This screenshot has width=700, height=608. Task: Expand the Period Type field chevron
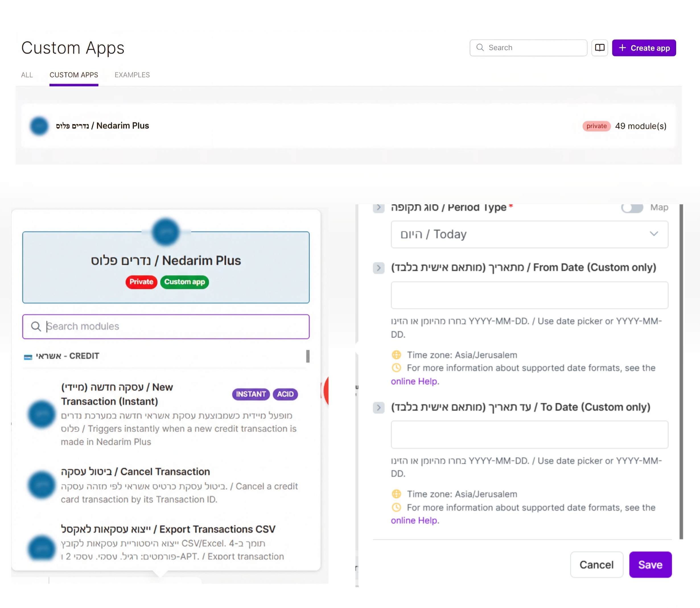click(378, 208)
